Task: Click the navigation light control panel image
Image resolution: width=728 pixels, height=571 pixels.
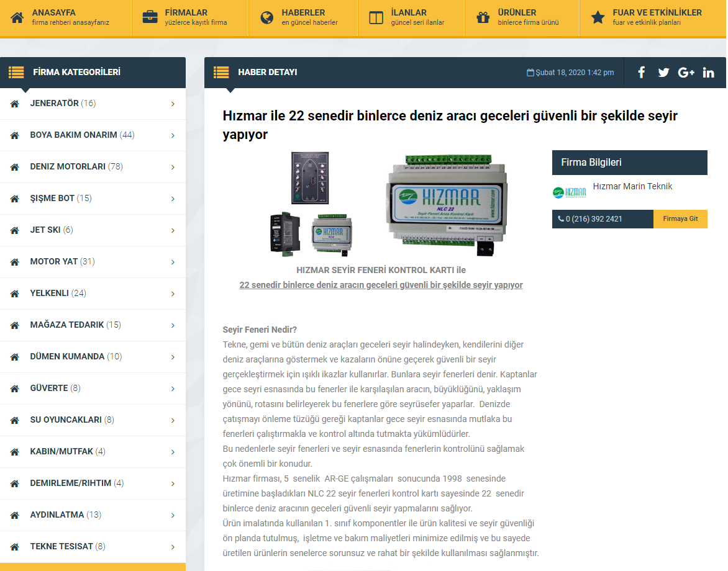Action: click(x=310, y=178)
